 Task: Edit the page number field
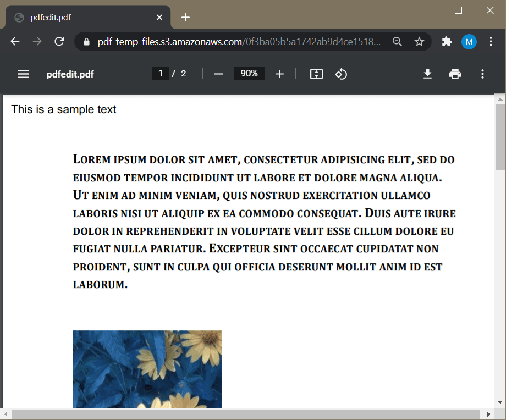click(x=160, y=73)
